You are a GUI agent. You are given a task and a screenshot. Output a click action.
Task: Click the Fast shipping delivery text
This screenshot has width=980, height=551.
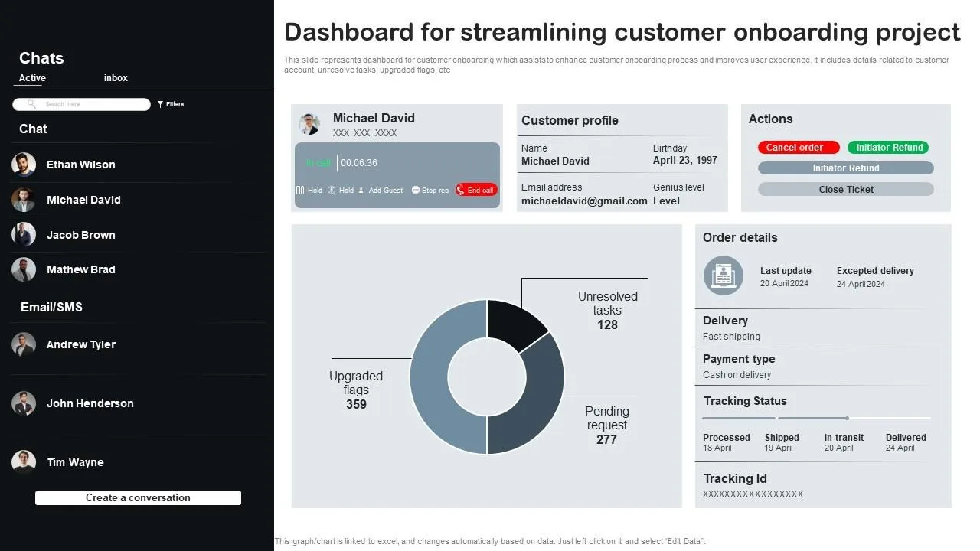[731, 337]
